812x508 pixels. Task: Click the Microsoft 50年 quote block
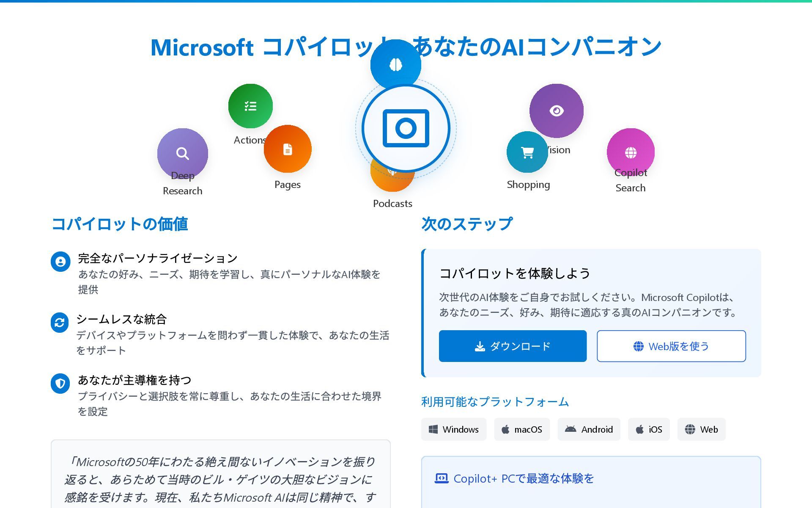220,474
